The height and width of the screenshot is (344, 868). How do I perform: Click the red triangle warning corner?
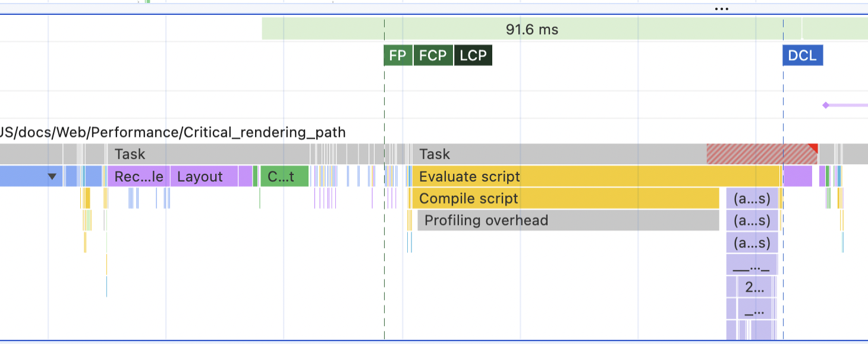tap(814, 147)
